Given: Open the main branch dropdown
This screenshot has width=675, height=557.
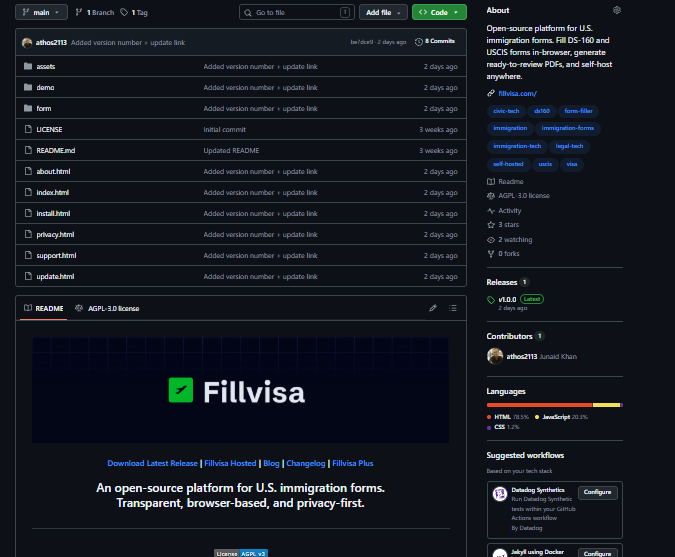Looking at the screenshot, I should (41, 12).
